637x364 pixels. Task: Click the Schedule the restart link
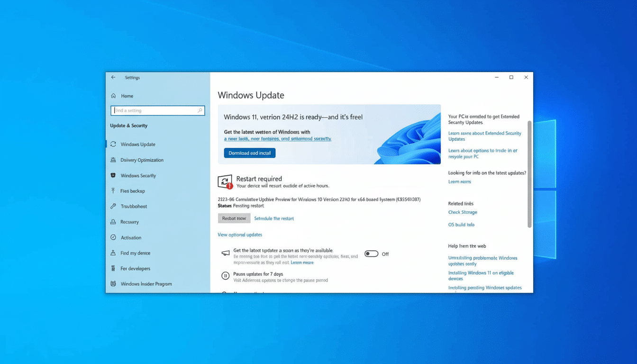coord(274,218)
